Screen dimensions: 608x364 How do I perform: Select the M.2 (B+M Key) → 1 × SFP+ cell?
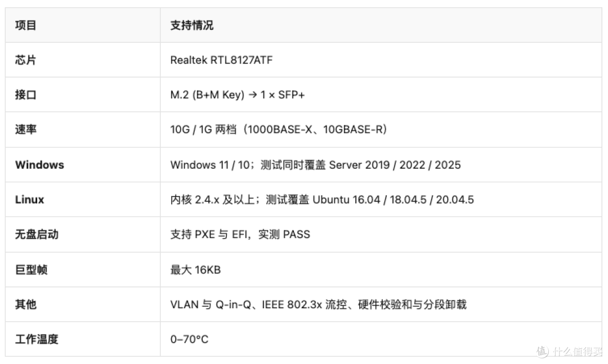[381, 95]
